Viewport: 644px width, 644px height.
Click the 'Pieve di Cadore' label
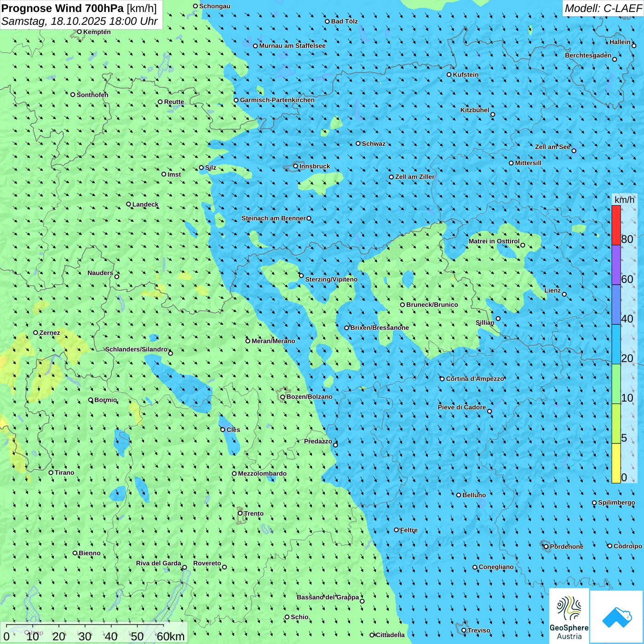point(462,407)
